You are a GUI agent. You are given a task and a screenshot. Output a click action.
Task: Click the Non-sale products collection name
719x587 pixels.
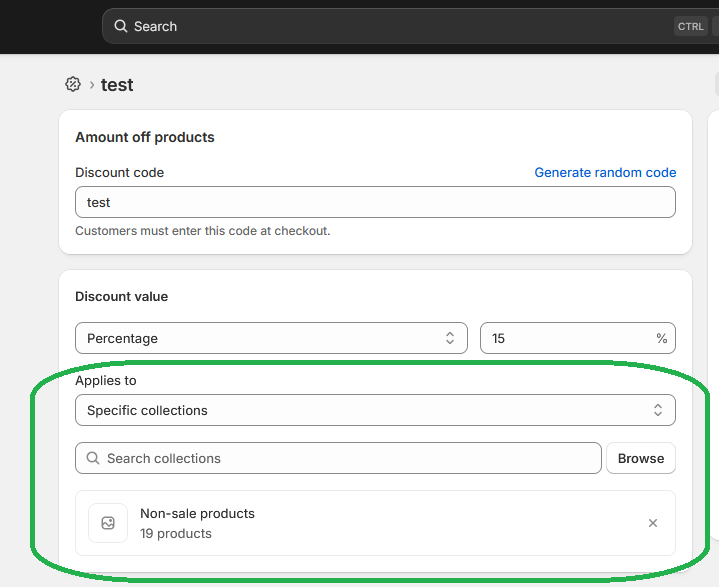[x=197, y=513]
